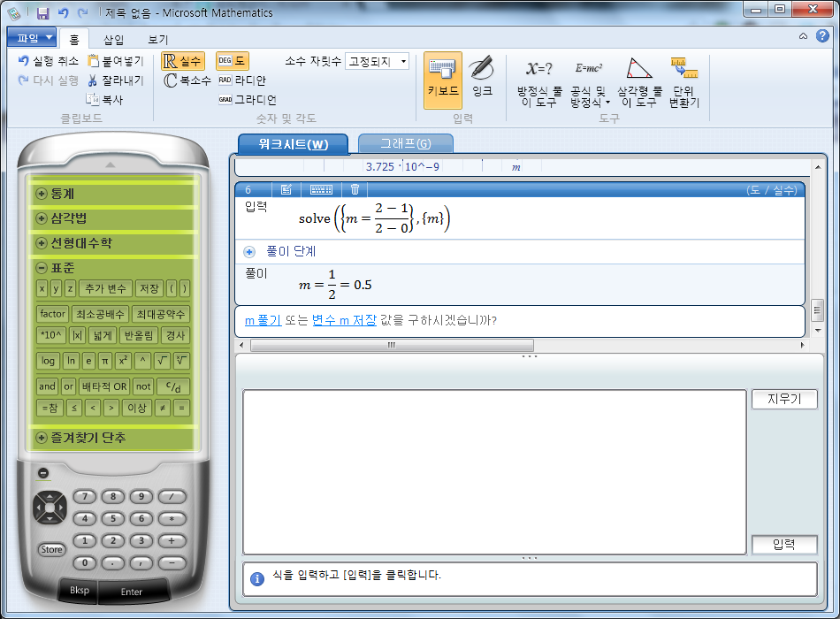The width and height of the screenshot is (840, 619).
Task: Click the Undo arrow in title bar
Action: point(63,13)
